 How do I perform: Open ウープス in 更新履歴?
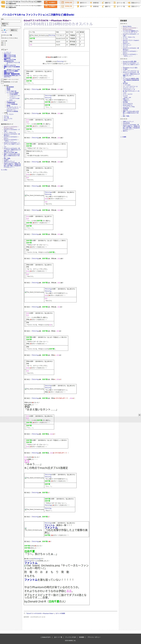tap(125, 39)
